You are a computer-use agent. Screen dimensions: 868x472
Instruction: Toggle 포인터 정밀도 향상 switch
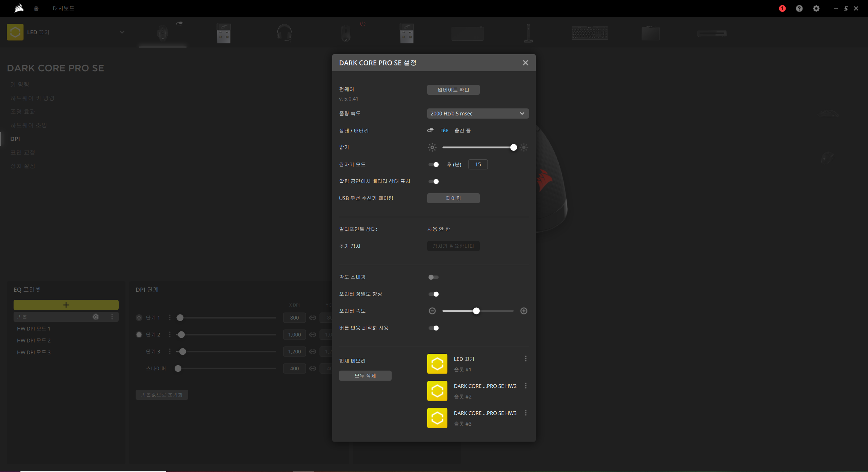tap(434, 294)
